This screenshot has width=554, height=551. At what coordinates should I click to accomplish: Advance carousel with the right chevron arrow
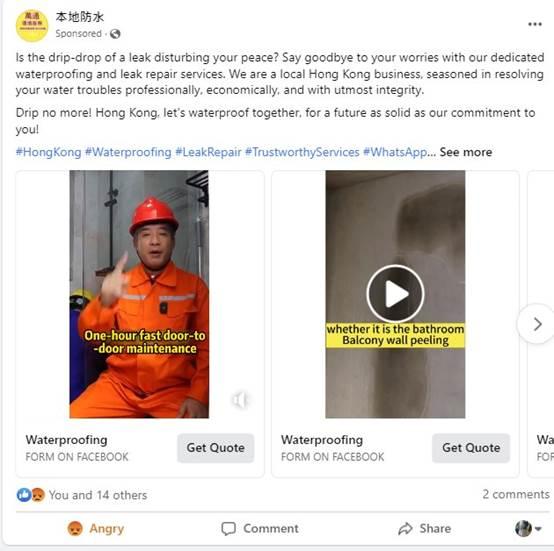tap(537, 324)
